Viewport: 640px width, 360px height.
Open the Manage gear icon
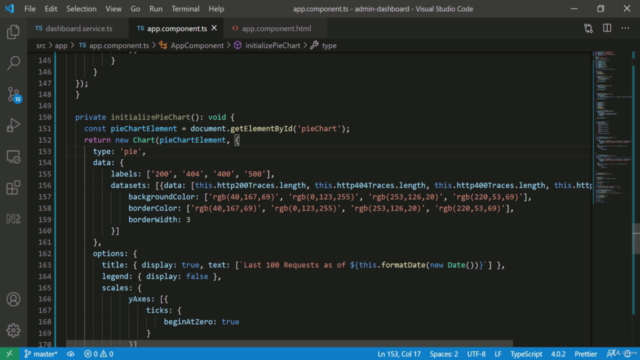pyautogui.click(x=13, y=330)
